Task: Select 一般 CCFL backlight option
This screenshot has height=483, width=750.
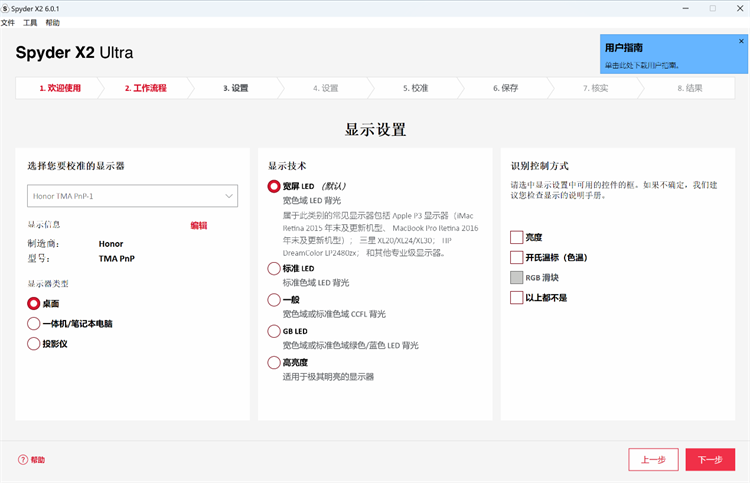Action: (x=274, y=300)
